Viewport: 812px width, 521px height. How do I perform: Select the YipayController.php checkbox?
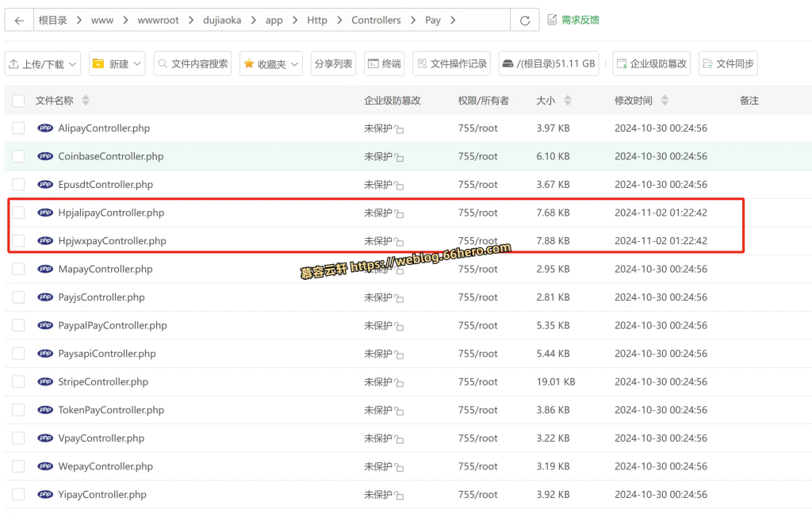click(18, 494)
